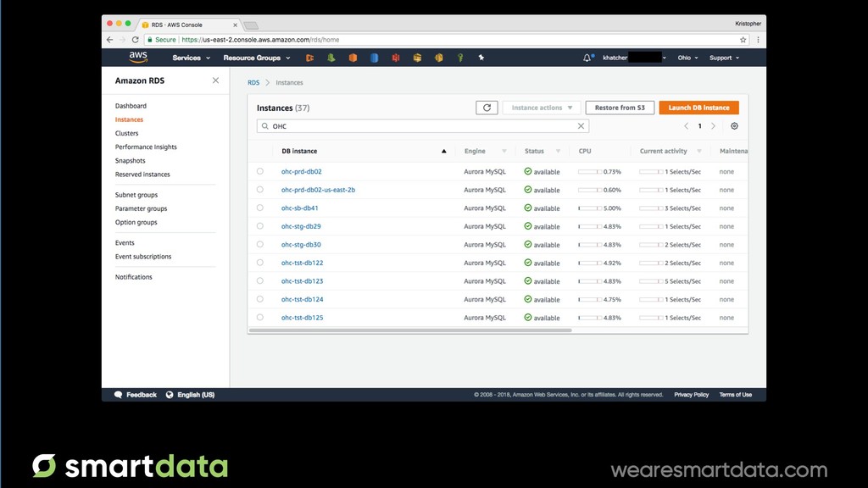Open Dashboard in RDS sidebar
This screenshot has height=488, width=868.
(x=131, y=106)
